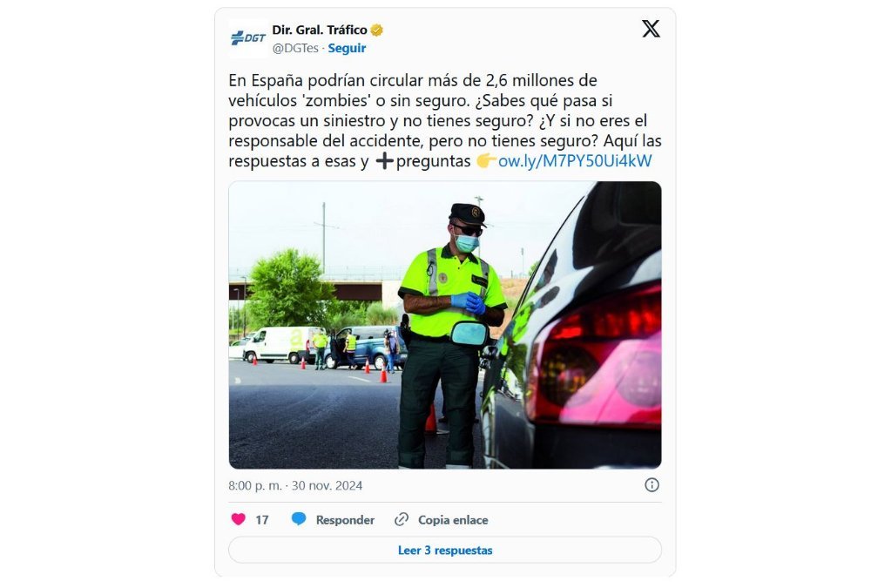
Task: Open the DGT profile avatar
Action: tap(247, 38)
